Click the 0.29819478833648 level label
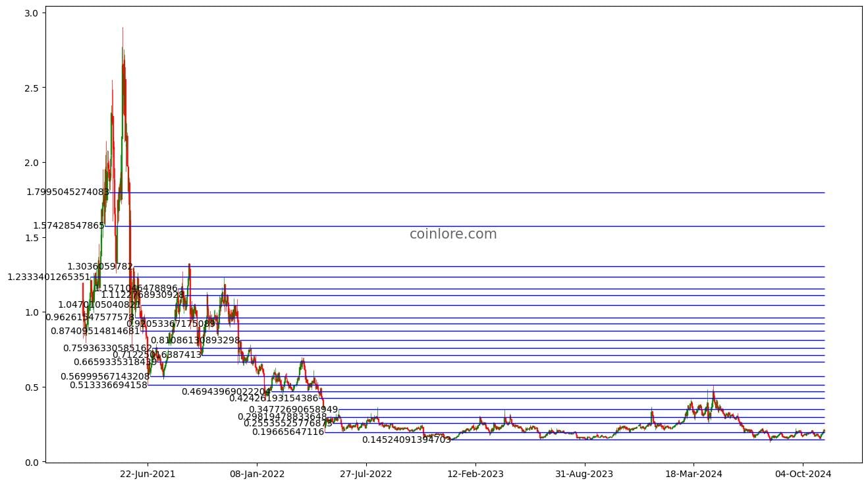This screenshot has height=485, width=868. 282,417
